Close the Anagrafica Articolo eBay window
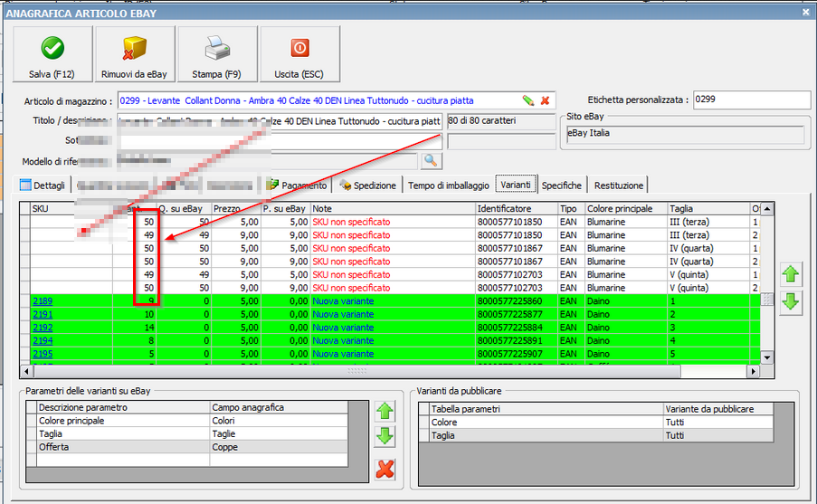Screen dimensions: 817x504 point(806,12)
